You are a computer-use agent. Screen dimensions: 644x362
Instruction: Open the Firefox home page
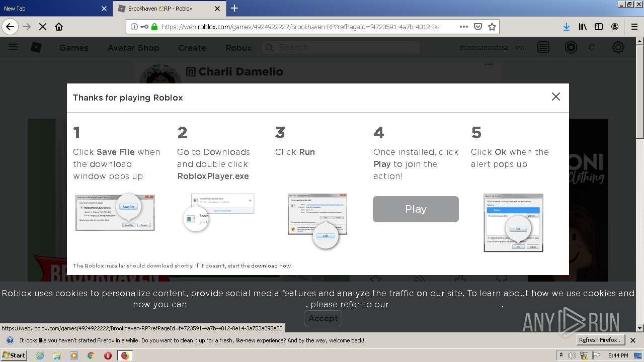[59, 27]
